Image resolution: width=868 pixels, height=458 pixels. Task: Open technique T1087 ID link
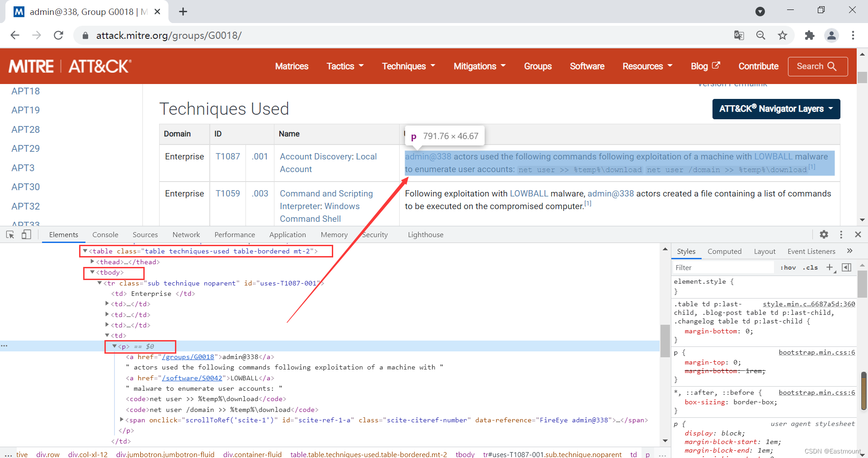click(x=228, y=156)
